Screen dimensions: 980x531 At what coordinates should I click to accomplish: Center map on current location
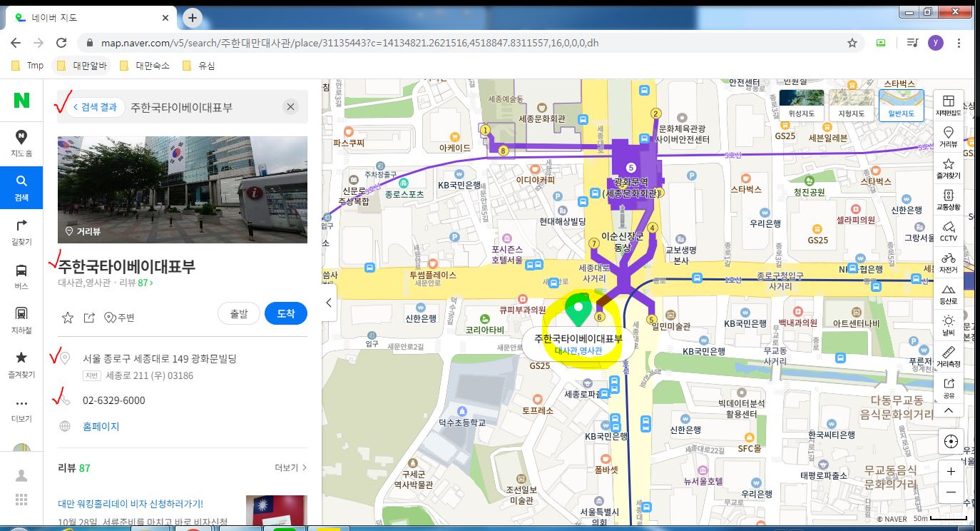(950, 442)
